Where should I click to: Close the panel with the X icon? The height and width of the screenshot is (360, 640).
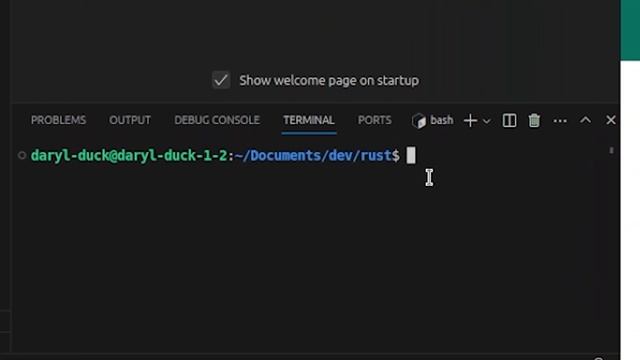point(611,120)
